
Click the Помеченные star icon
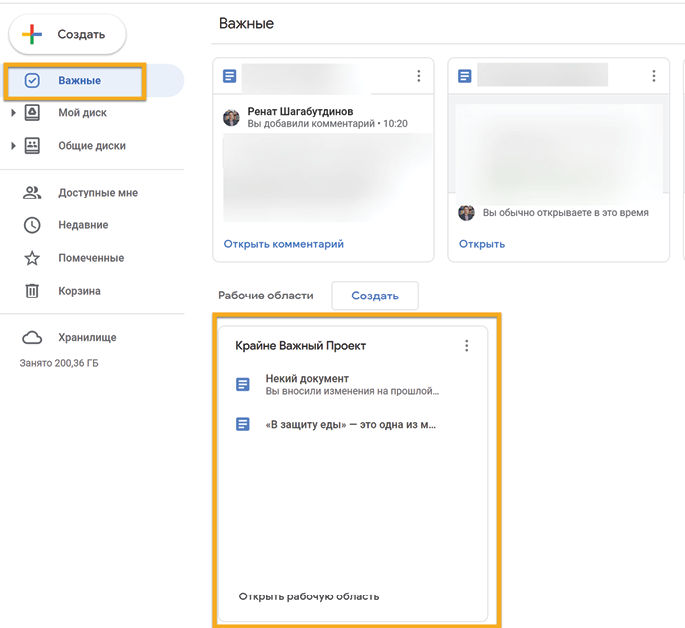point(32,258)
